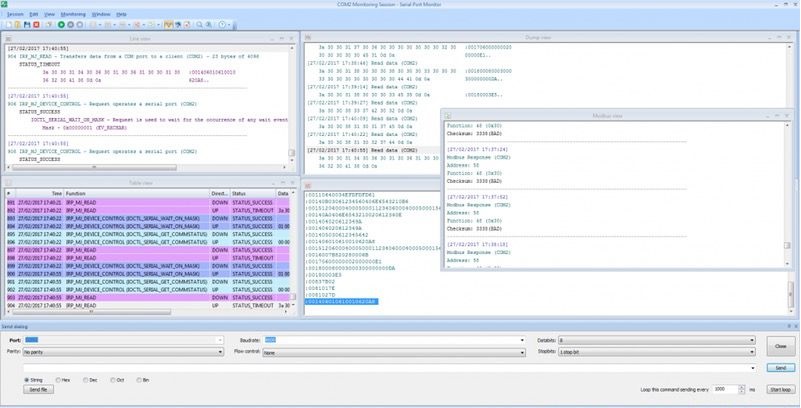Open the Stopbits dropdown
The width and height of the screenshot is (801, 408).
656,352
